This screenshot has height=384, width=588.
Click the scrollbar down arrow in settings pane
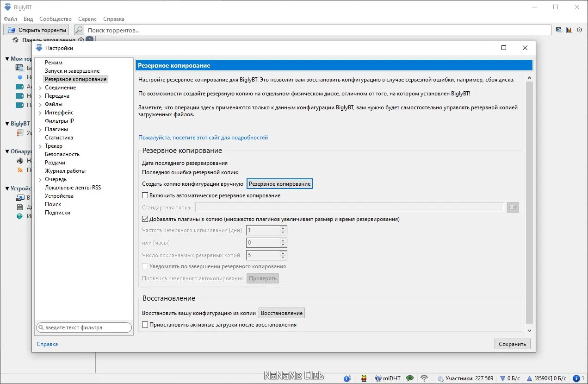coord(530,330)
